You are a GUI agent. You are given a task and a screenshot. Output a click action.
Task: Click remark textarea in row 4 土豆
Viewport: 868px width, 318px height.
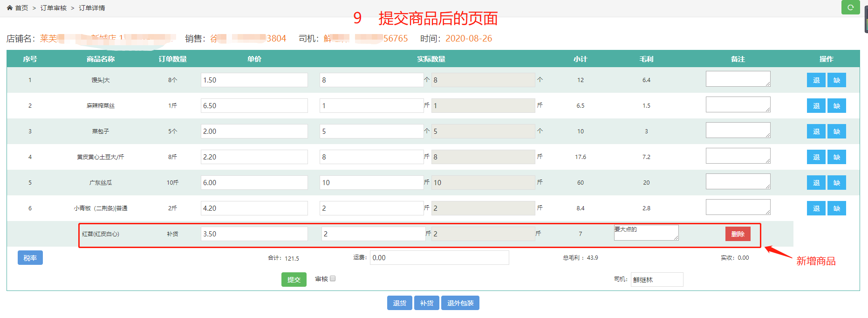tap(738, 156)
